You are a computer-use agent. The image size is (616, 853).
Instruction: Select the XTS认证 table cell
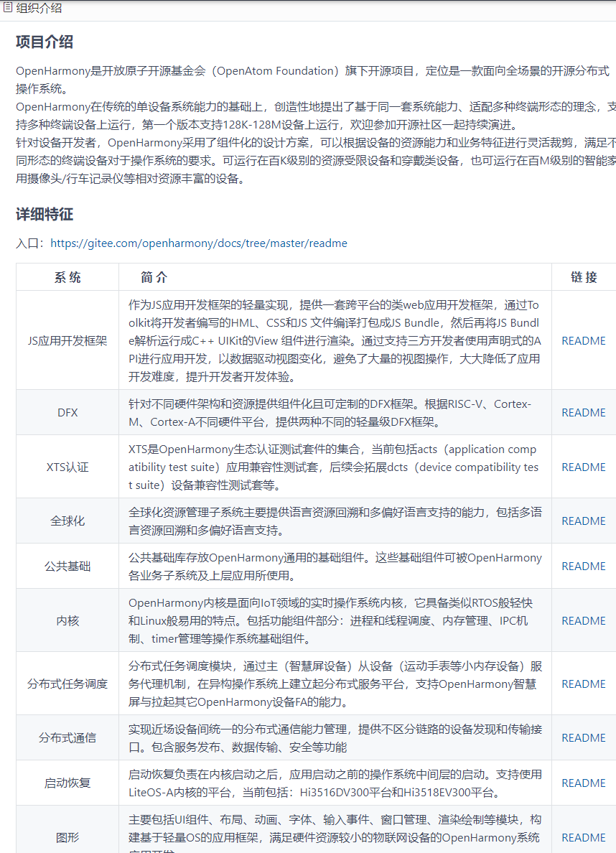coord(67,467)
